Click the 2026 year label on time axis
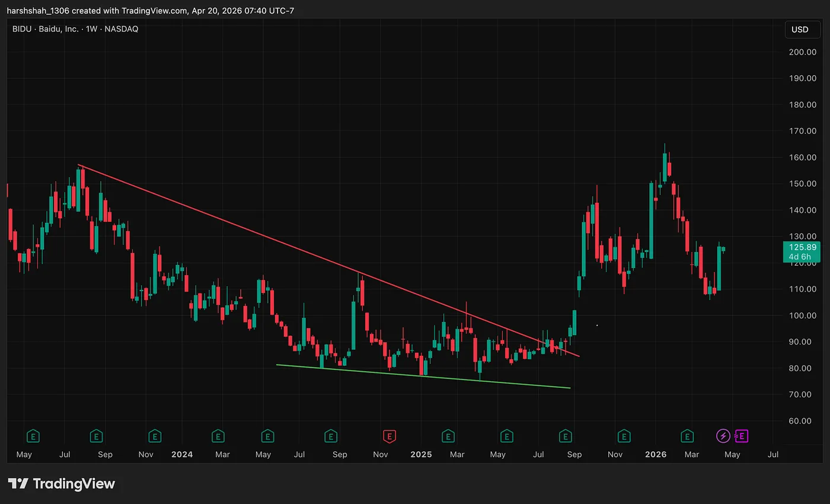The width and height of the screenshot is (830, 504). coord(656,455)
